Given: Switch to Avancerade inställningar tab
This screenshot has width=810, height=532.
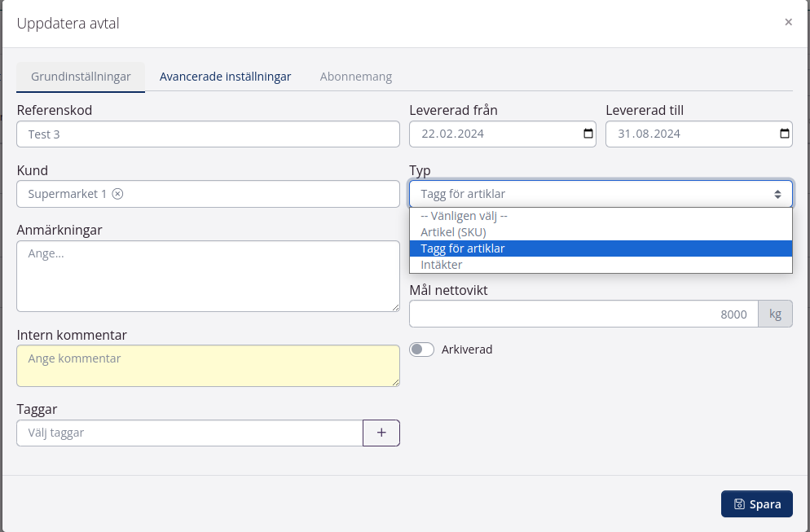Looking at the screenshot, I should click(225, 77).
